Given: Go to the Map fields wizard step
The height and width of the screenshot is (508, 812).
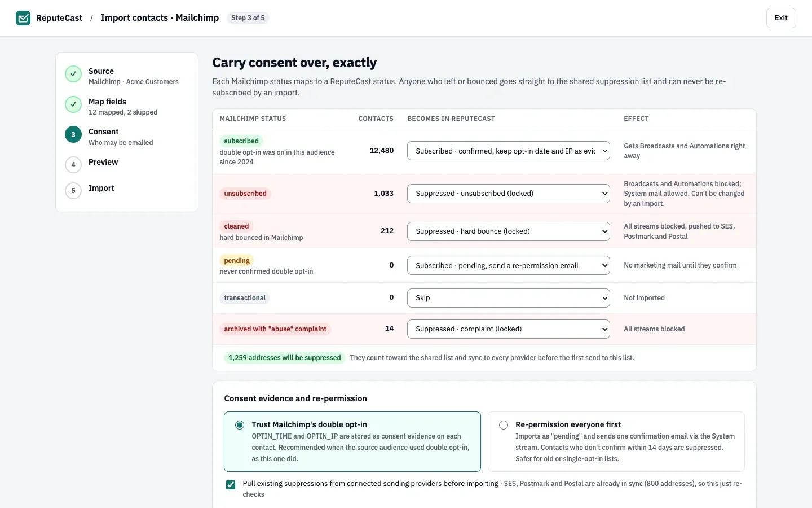Looking at the screenshot, I should [x=127, y=106].
